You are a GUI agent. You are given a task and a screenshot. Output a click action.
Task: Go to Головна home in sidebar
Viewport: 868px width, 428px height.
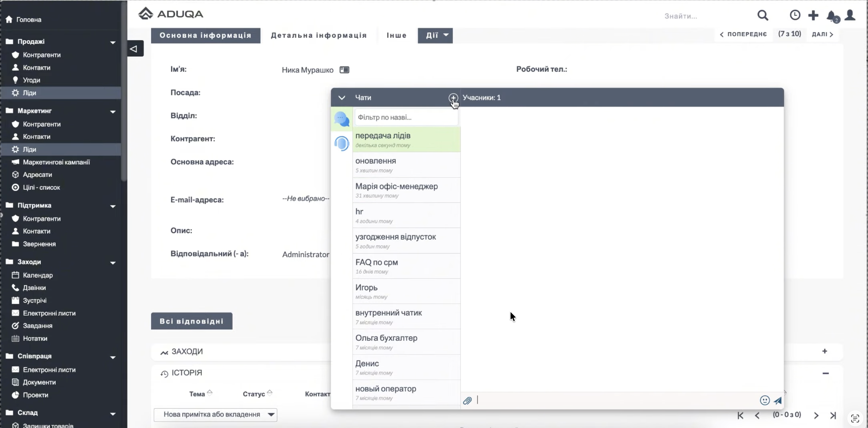coord(24,20)
